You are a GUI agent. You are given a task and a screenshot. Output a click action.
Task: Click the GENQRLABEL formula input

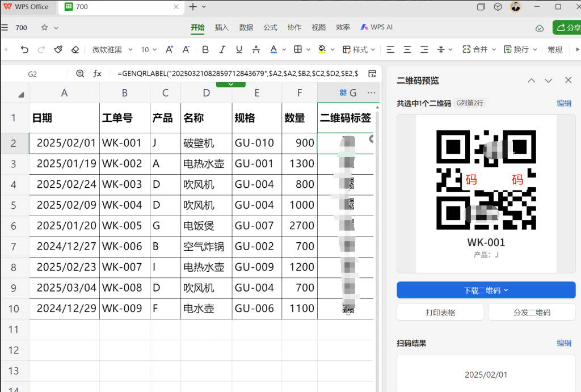(238, 74)
